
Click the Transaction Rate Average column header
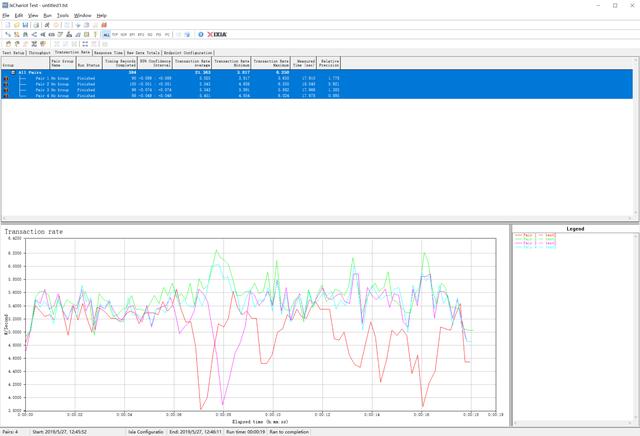click(x=192, y=62)
